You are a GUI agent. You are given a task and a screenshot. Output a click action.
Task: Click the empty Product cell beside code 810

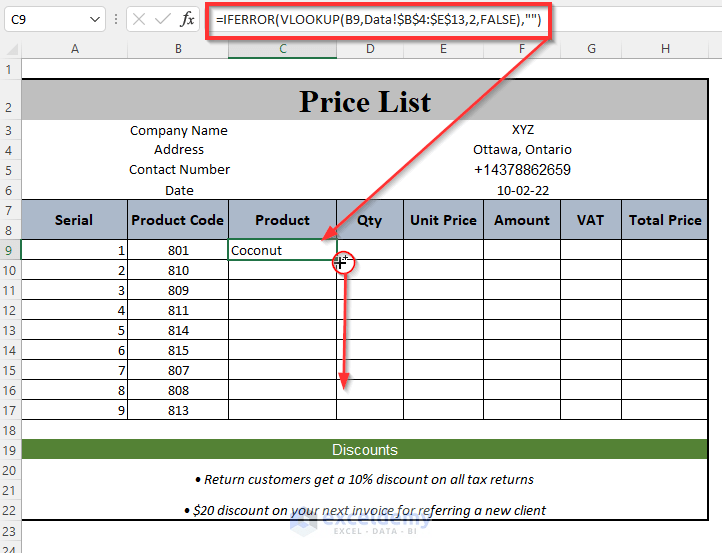[x=282, y=270]
